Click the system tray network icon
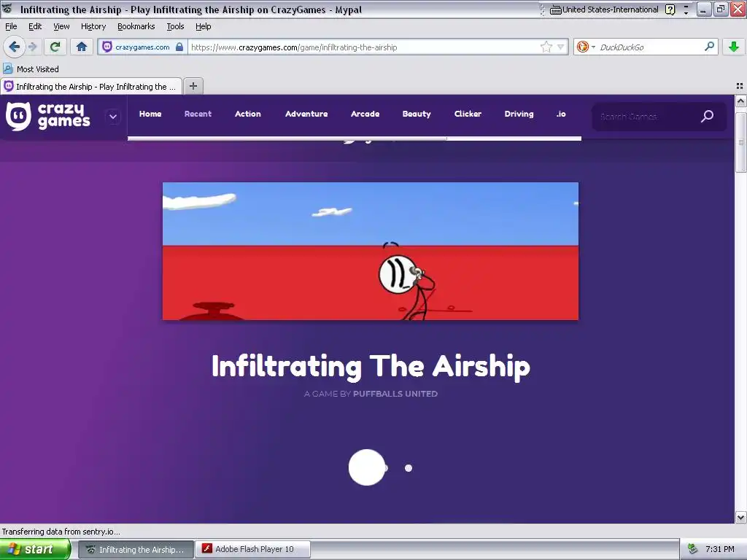Screen dimensions: 747x560 tap(692, 549)
